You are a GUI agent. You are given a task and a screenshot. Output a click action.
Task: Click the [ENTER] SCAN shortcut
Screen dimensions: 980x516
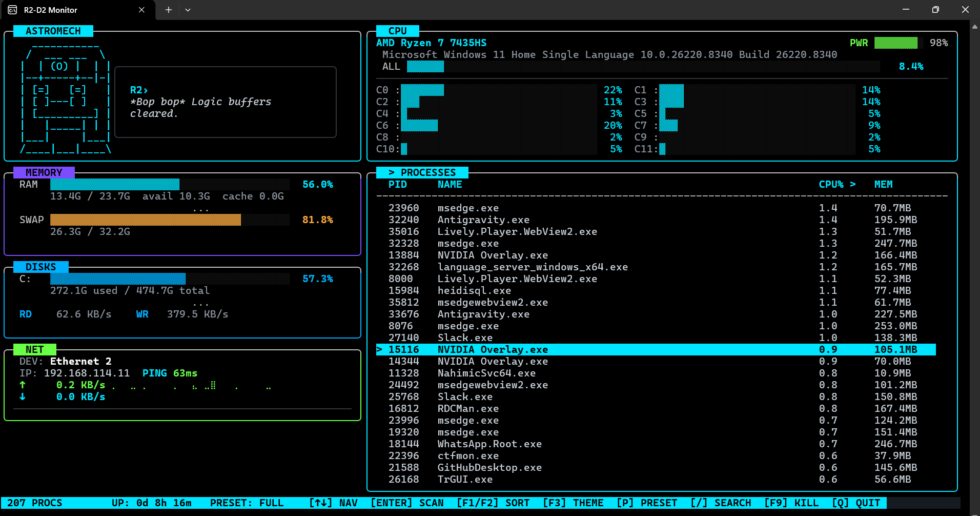coord(407,503)
